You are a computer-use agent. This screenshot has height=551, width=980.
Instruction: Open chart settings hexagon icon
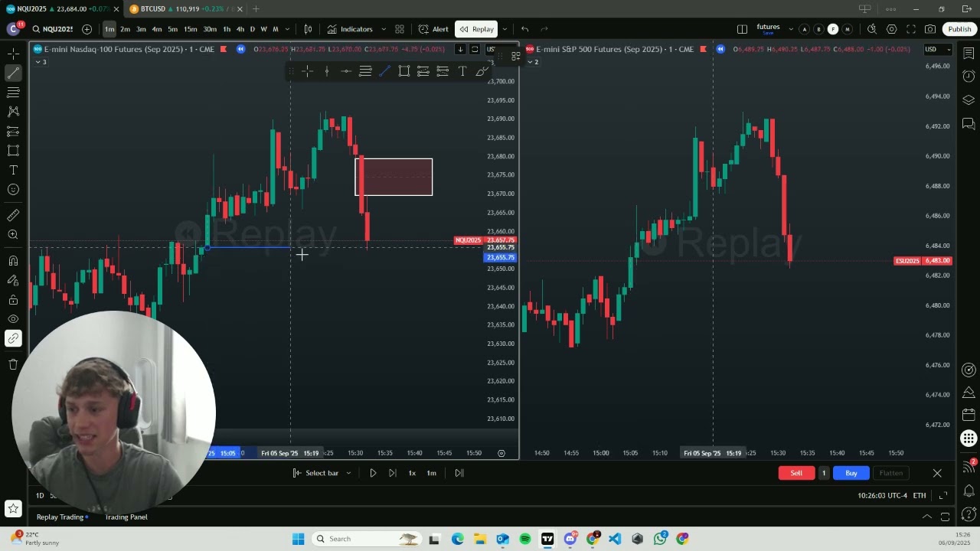(x=892, y=29)
